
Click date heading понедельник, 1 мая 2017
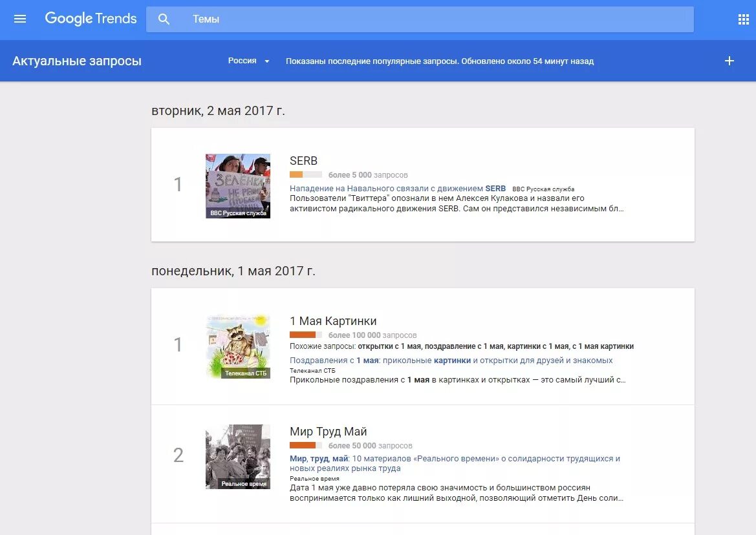233,271
